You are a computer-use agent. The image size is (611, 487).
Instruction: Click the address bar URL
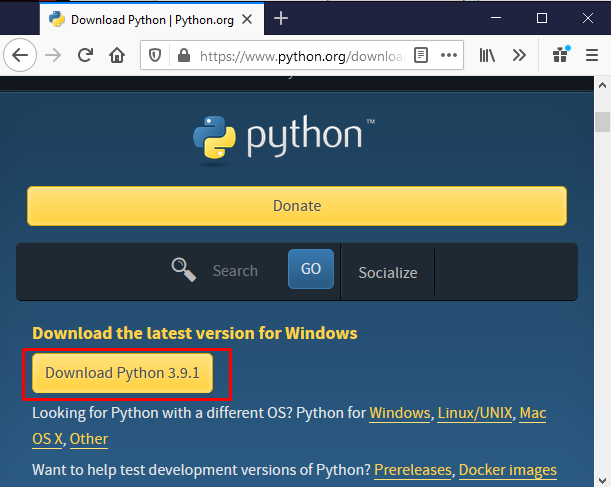point(302,56)
